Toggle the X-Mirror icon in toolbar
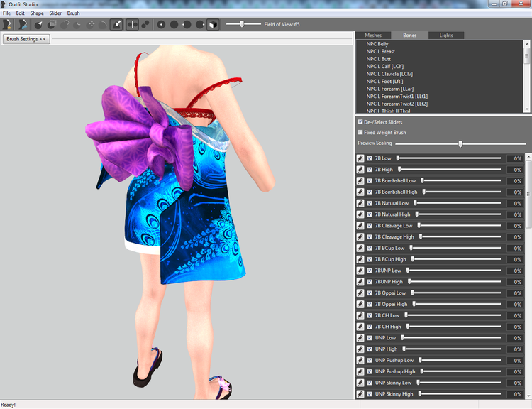 [133, 24]
